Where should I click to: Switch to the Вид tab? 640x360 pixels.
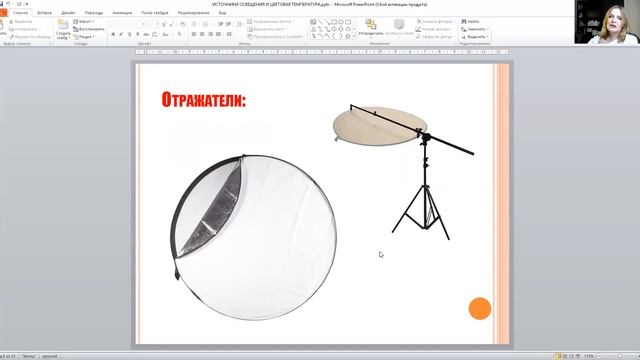coord(222,13)
